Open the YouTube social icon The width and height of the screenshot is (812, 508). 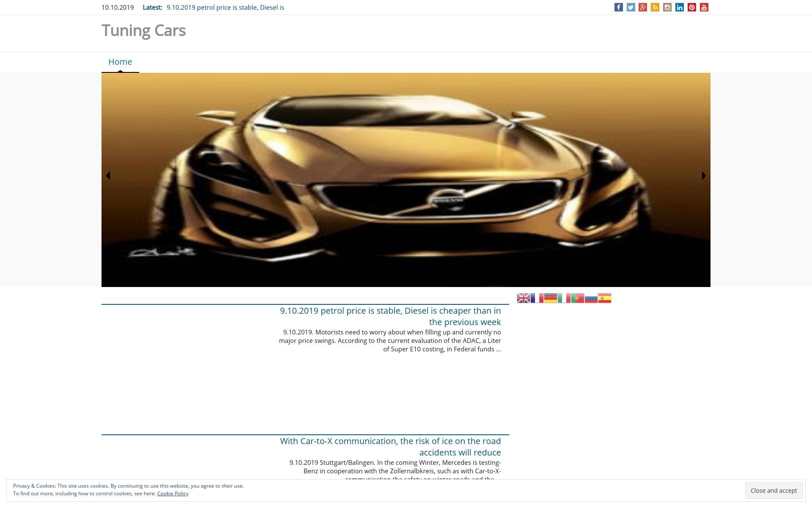[704, 7]
